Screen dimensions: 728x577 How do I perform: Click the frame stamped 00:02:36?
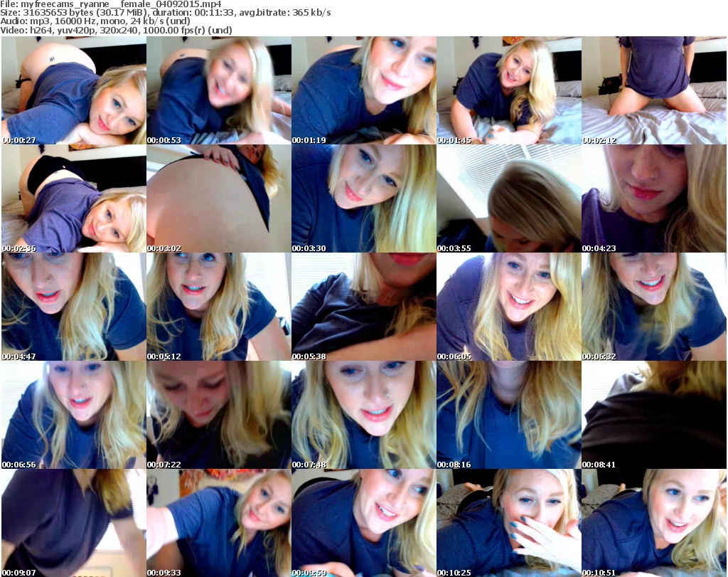tap(74, 198)
